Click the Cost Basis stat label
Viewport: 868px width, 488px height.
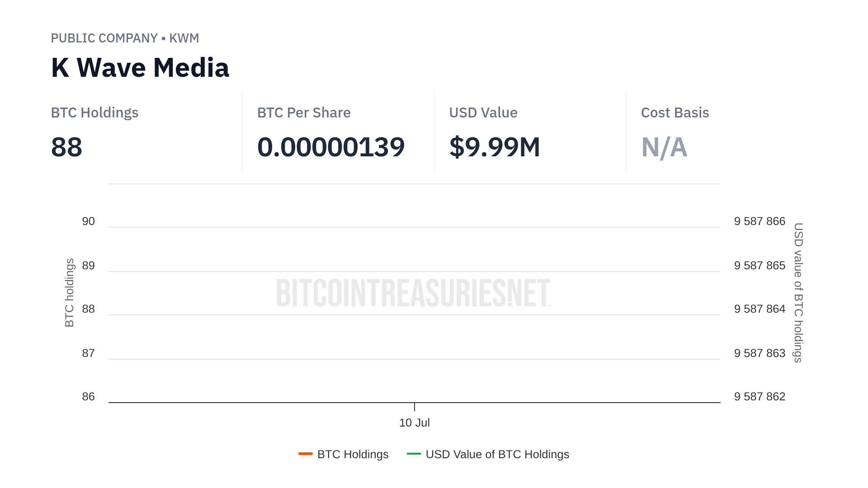pyautogui.click(x=675, y=113)
